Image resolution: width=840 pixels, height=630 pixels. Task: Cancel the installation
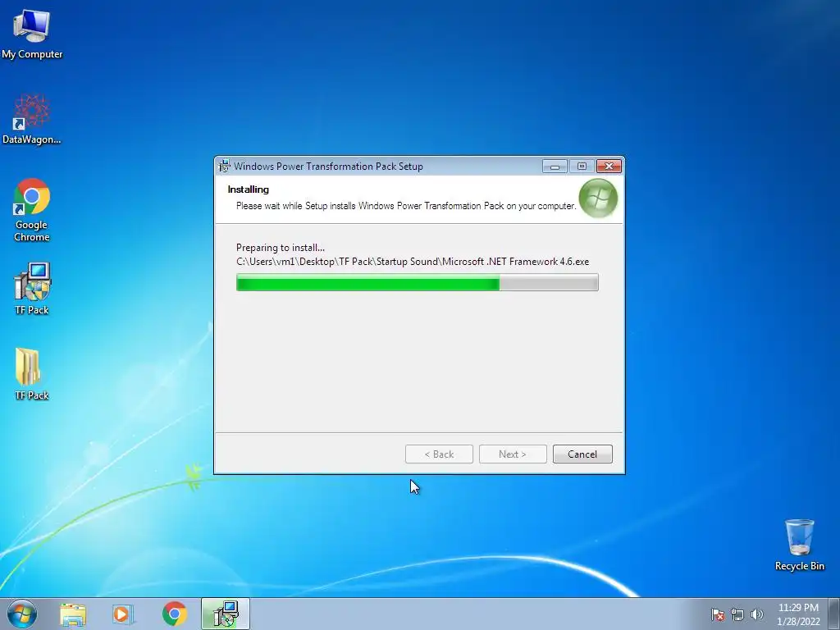pos(582,454)
